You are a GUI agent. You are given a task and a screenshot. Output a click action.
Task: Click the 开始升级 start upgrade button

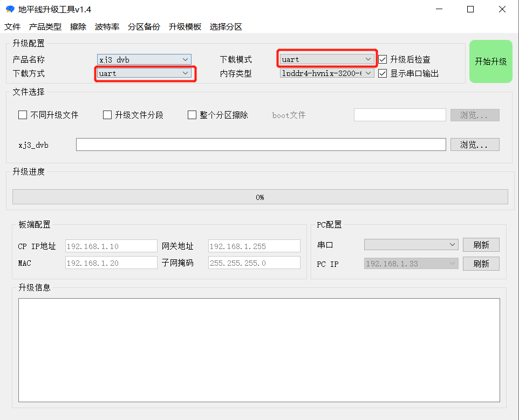tap(490, 61)
